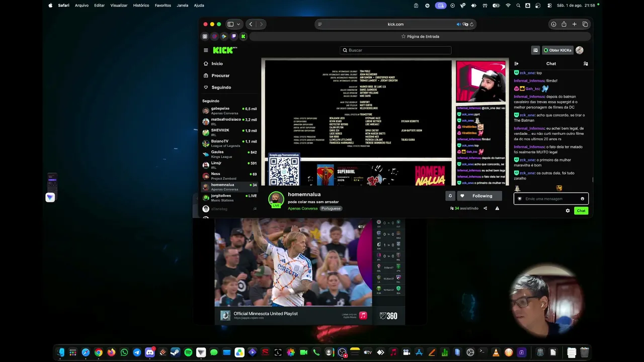Toggle Safari sidebar visibility
The height and width of the screenshot is (362, 644).
pos(230,24)
